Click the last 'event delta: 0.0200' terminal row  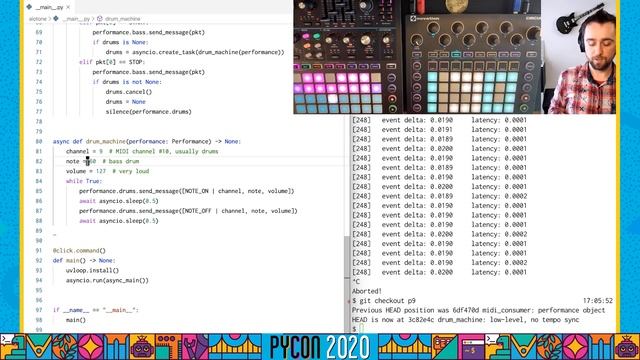pyautogui.click(x=439, y=272)
